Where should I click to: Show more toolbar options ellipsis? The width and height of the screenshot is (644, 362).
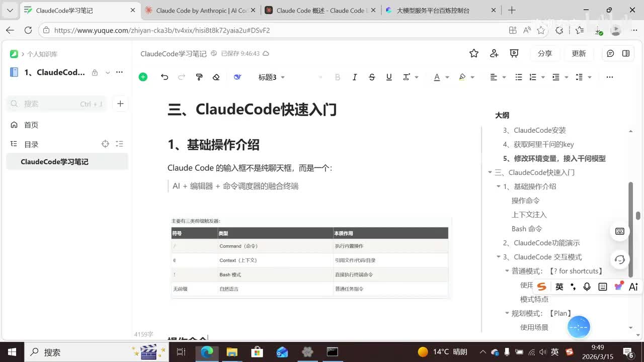610,77
